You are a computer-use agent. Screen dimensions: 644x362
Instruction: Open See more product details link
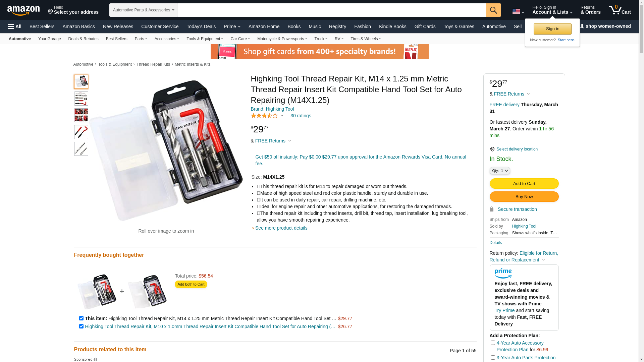(281, 228)
